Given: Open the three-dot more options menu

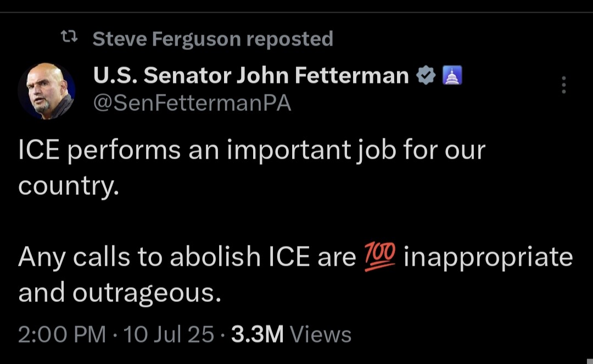Looking at the screenshot, I should pyautogui.click(x=563, y=85).
